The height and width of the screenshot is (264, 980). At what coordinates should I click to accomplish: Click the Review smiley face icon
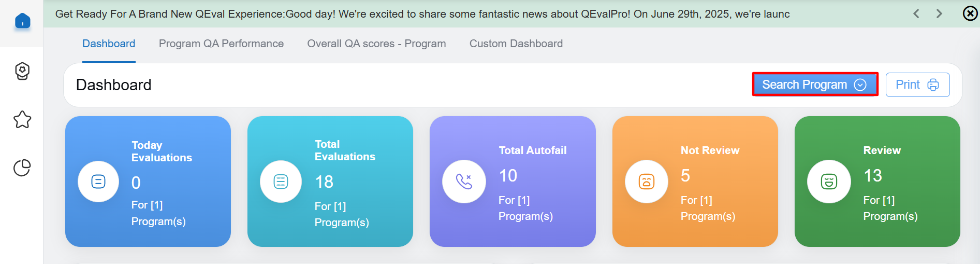point(829,182)
